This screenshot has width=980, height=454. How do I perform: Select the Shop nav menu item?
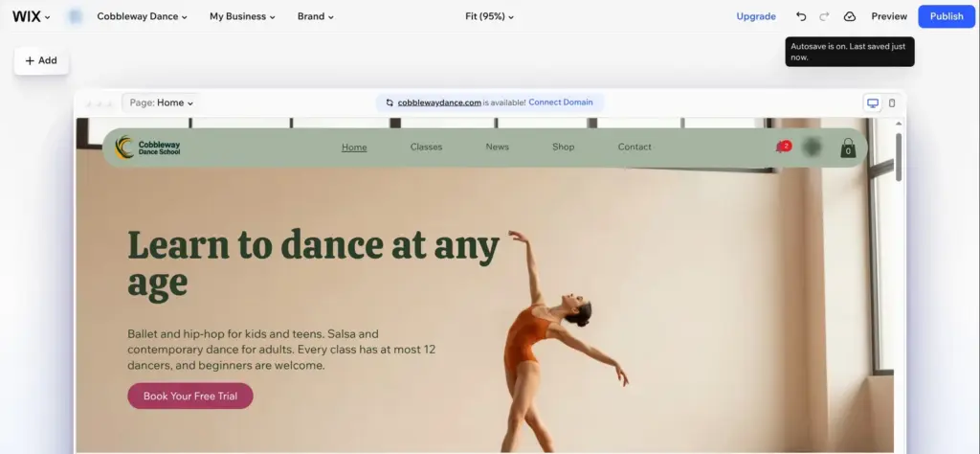[x=563, y=147]
